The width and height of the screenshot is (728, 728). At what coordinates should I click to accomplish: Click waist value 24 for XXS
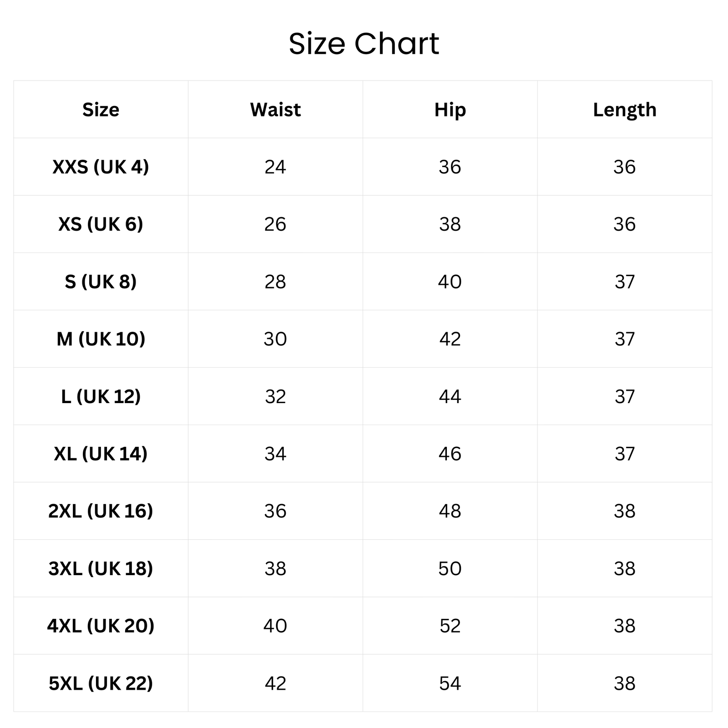275,167
